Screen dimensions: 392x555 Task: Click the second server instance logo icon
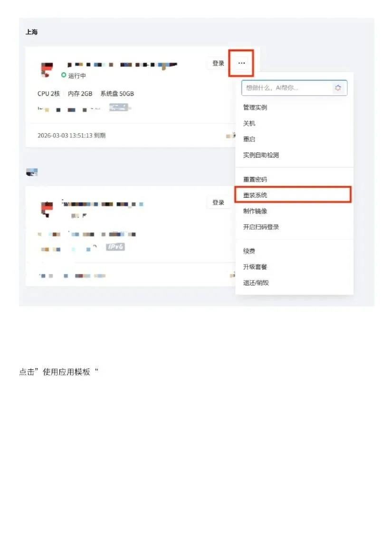(47, 209)
